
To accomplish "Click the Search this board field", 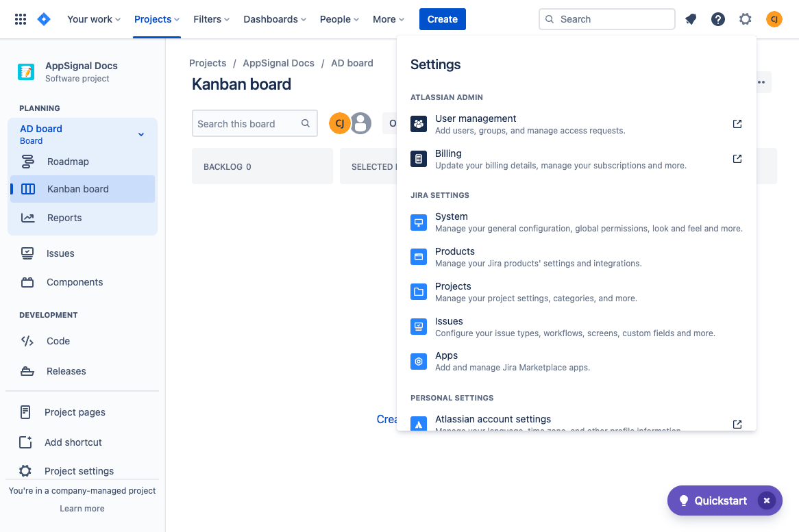I will coord(255,123).
